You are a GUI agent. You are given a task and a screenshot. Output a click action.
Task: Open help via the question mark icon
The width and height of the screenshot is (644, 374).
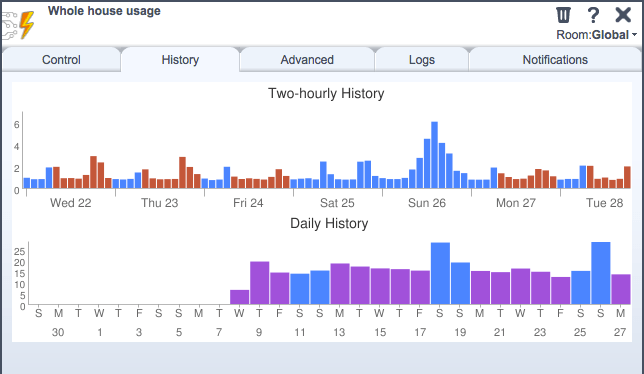pos(593,15)
